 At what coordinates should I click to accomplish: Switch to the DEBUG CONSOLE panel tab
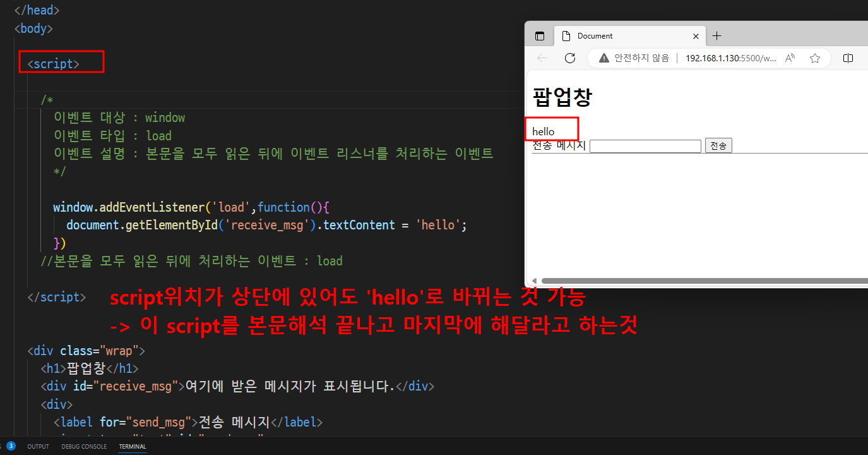tap(84, 447)
